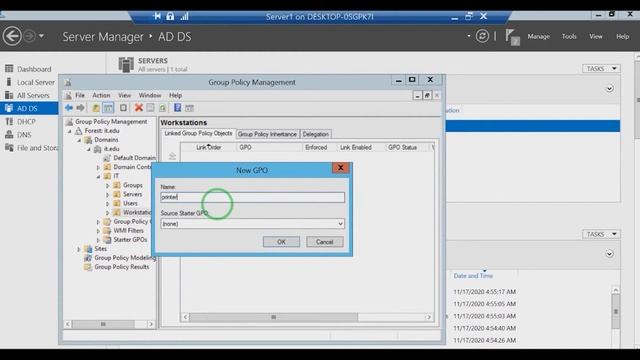Click into the GPO Name text field
The width and height of the screenshot is (640, 360).
click(x=252, y=197)
